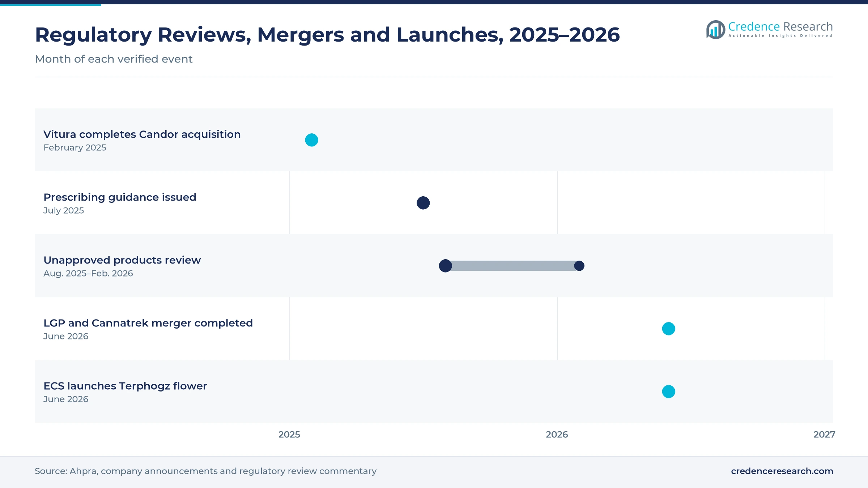Select the LGP and Cannatrek merger dot

point(668,329)
